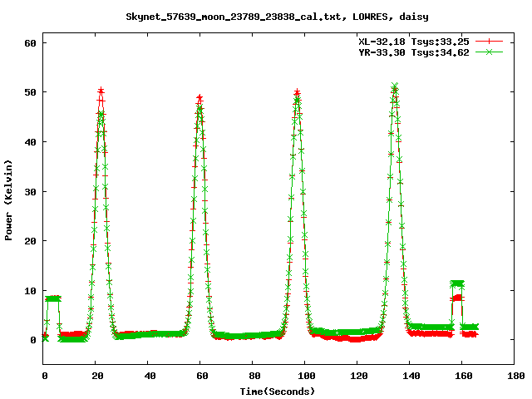The image size is (532, 399).
Task: Click the x-axis tick label 80
Action: coord(254,376)
